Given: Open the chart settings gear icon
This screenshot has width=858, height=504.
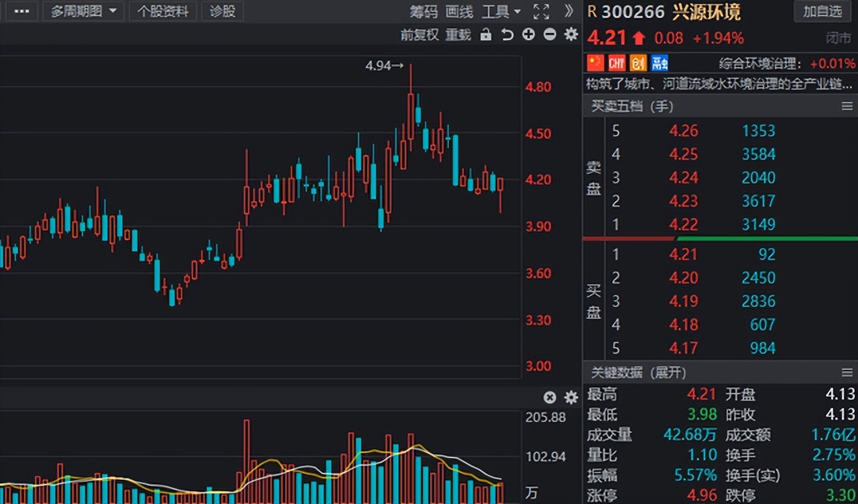Looking at the screenshot, I should (570, 34).
